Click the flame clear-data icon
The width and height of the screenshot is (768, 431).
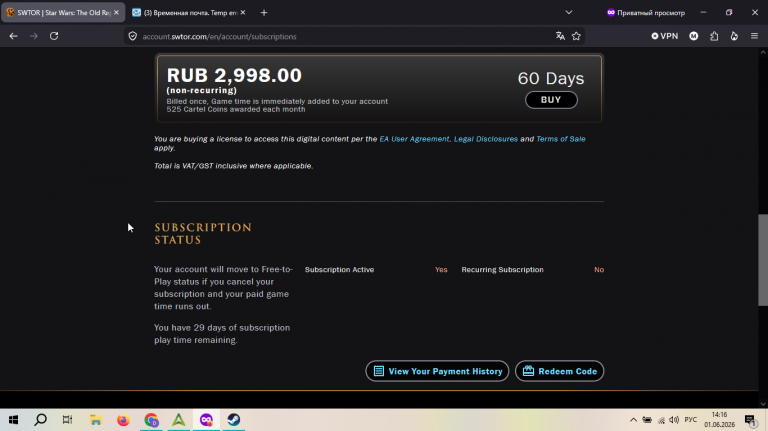[x=734, y=36]
